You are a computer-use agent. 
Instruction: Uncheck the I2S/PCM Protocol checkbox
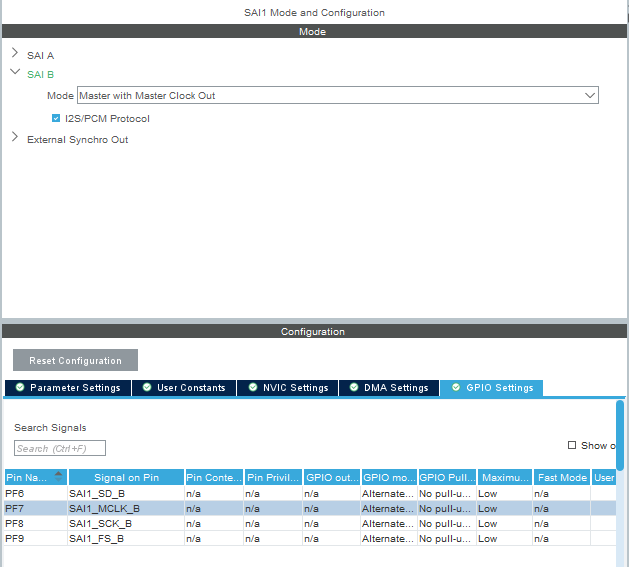coord(56,118)
